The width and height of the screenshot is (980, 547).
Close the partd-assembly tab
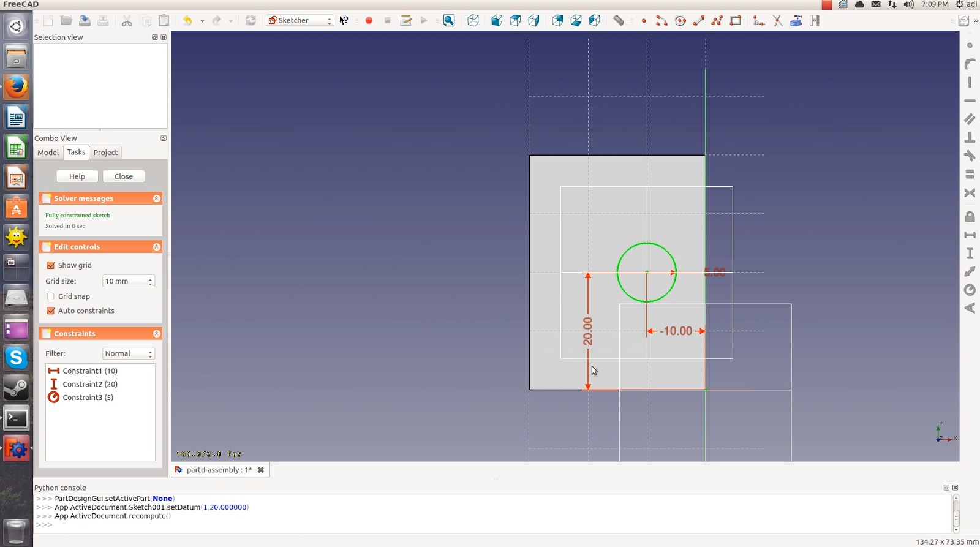(261, 470)
